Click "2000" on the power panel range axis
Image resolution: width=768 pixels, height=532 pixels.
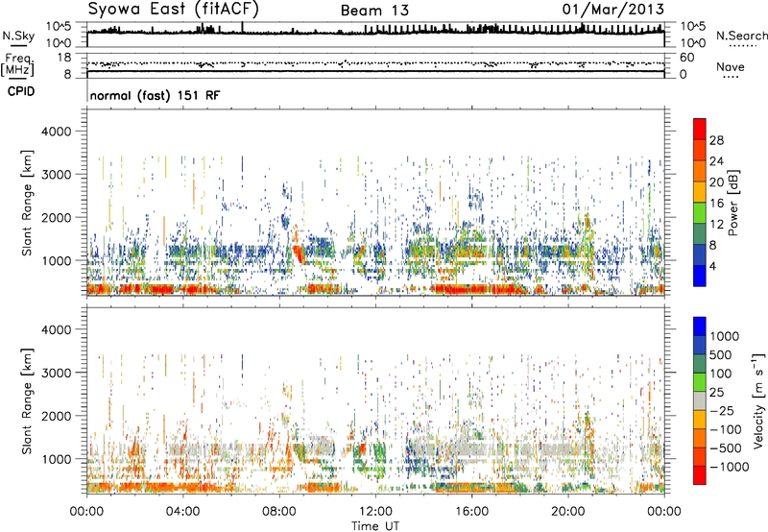(x=57, y=217)
